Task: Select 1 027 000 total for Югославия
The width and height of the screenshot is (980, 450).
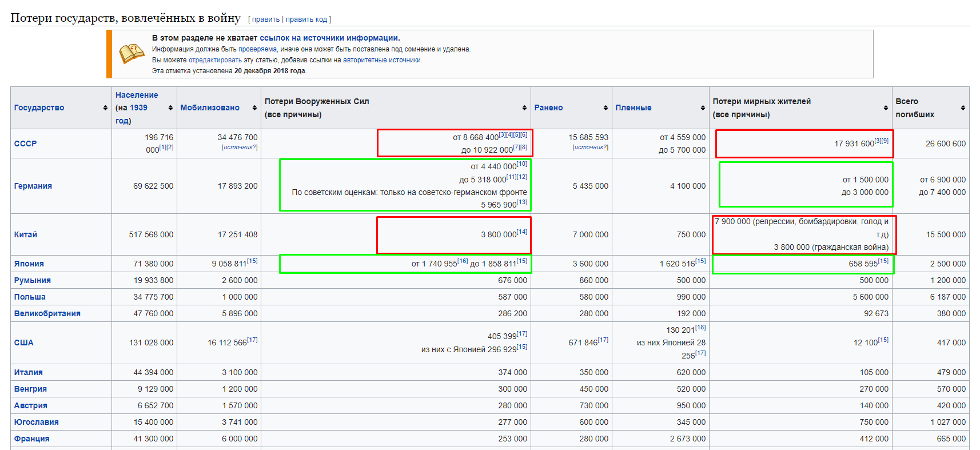Action: click(x=948, y=422)
